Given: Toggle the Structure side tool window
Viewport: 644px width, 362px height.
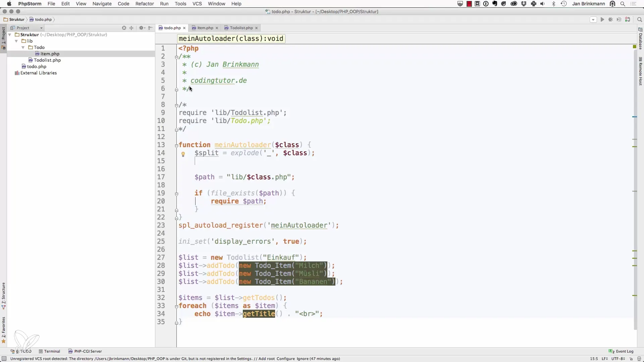Looking at the screenshot, I should [3, 296].
